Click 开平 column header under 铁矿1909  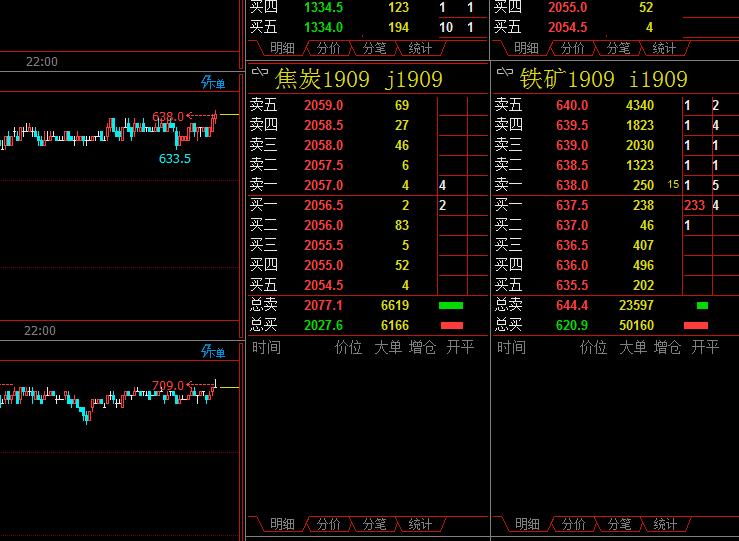coord(704,347)
